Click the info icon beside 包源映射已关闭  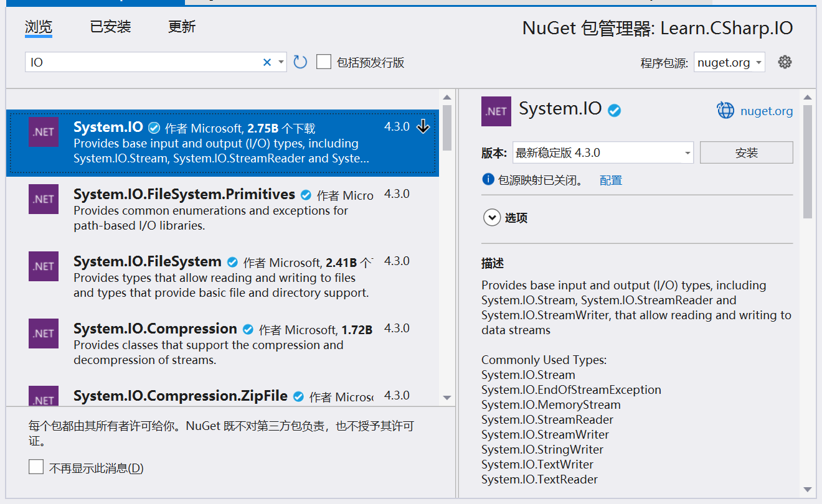point(488,179)
